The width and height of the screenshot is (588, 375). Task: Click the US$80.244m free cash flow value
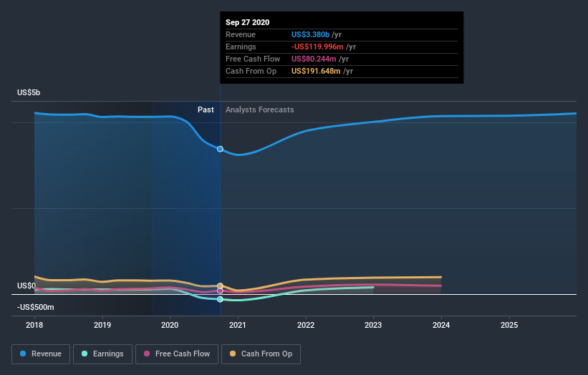tap(314, 59)
